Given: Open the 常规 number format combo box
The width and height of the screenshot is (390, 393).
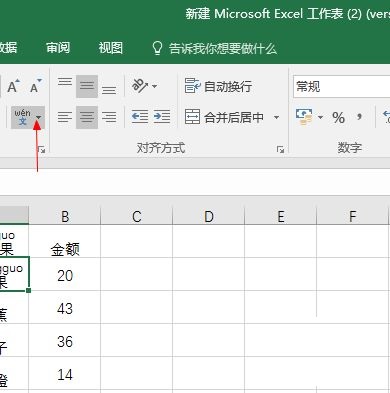Looking at the screenshot, I should pos(342,87).
